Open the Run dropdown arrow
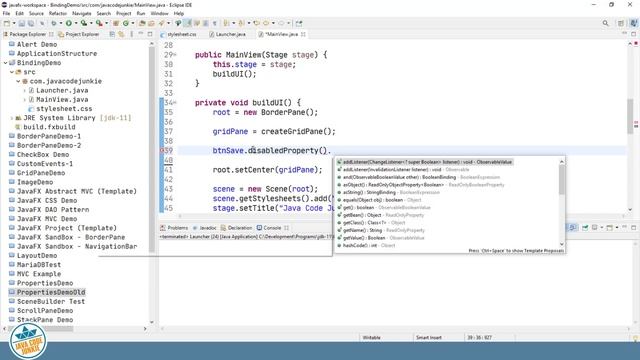Image resolution: width=640 pixels, height=360 pixels. [76, 23]
